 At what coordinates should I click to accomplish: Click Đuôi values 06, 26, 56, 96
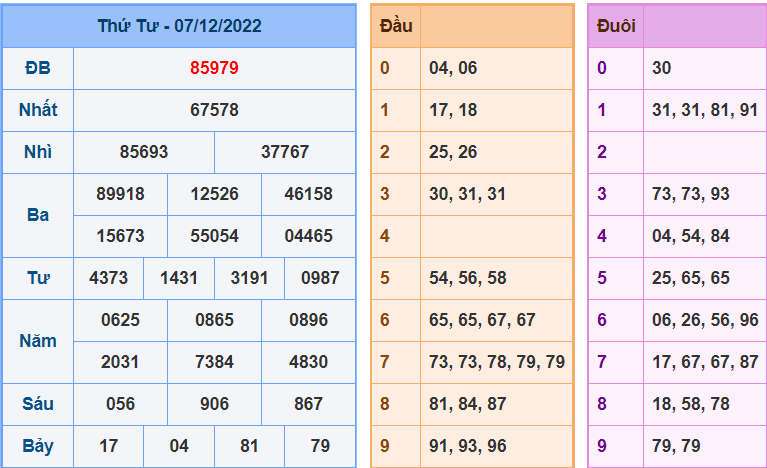705,320
